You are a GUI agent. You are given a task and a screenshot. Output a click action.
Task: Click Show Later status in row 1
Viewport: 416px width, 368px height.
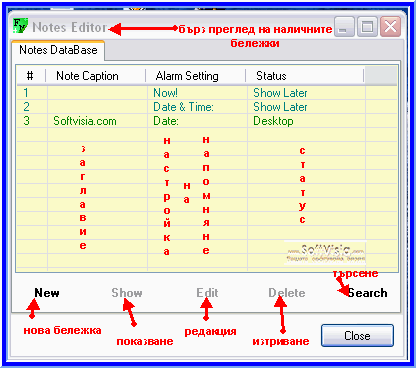[x=280, y=93]
